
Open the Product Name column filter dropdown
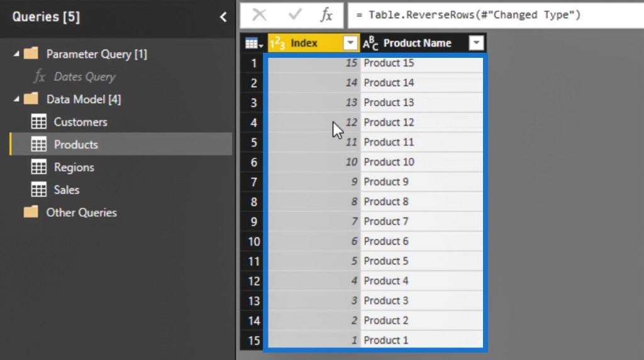476,43
